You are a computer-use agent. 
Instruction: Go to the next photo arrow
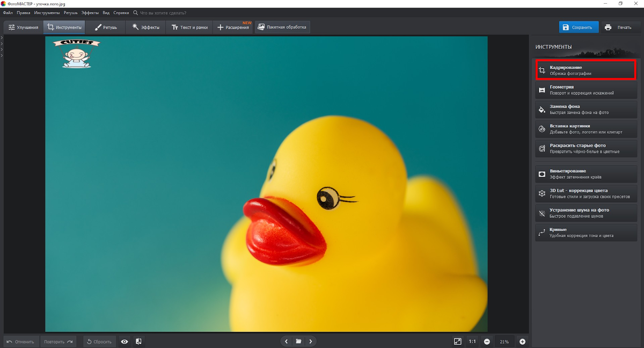pos(310,342)
